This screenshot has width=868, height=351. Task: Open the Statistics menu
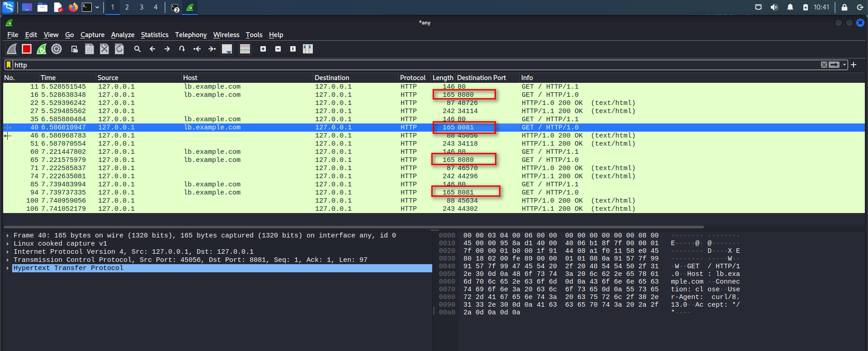[x=155, y=35]
